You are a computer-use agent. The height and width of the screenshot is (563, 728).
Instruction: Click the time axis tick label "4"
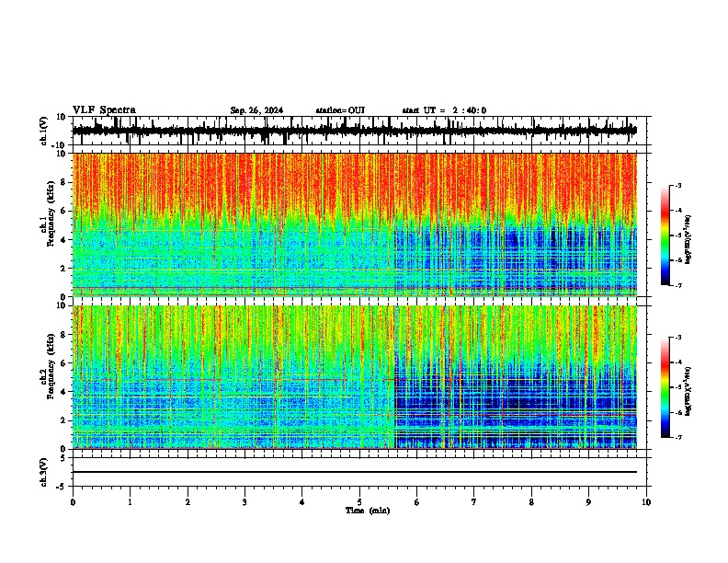pyautogui.click(x=302, y=502)
